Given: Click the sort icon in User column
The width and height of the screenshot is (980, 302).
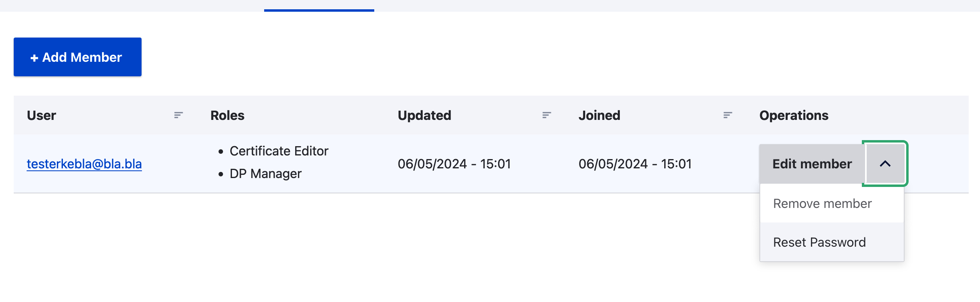Looking at the screenshot, I should coord(178,115).
